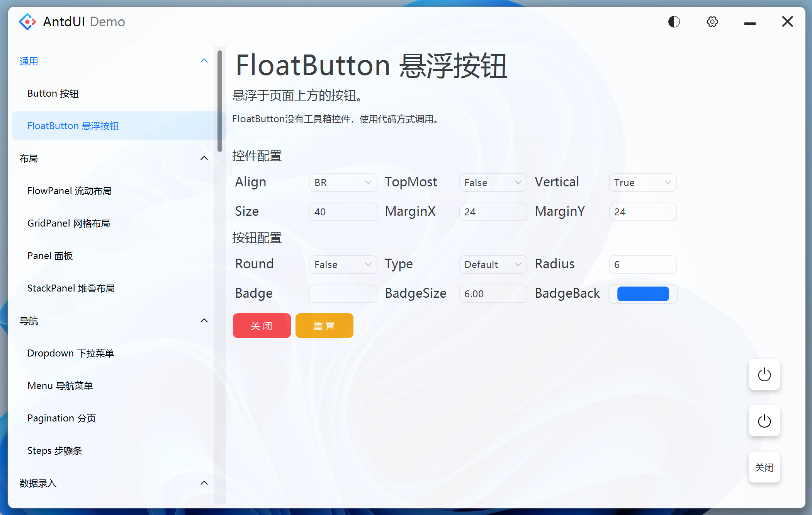The image size is (812, 515).
Task: Open the Vertical True dropdown
Action: pos(642,182)
